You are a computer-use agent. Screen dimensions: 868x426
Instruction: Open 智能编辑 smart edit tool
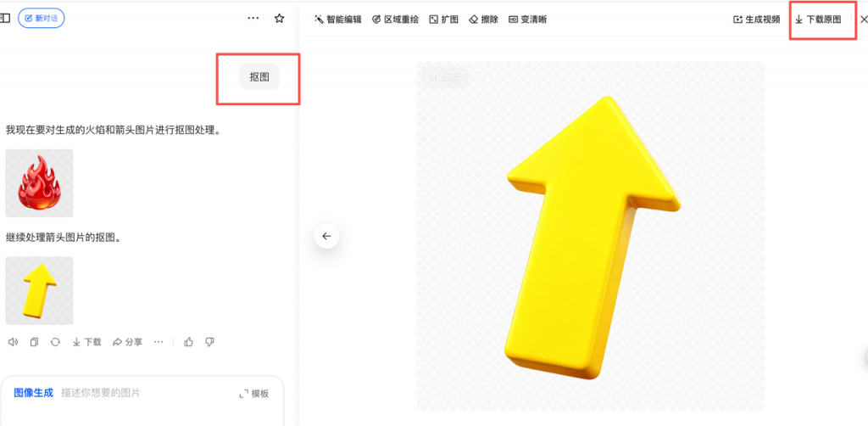337,20
